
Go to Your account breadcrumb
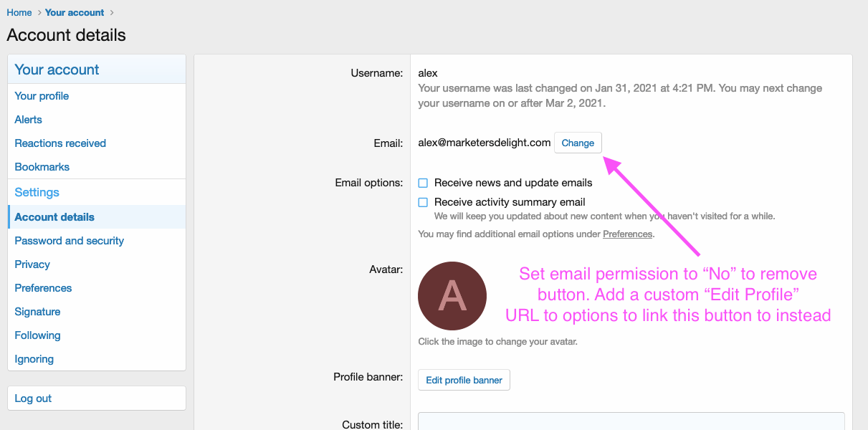[x=75, y=12]
